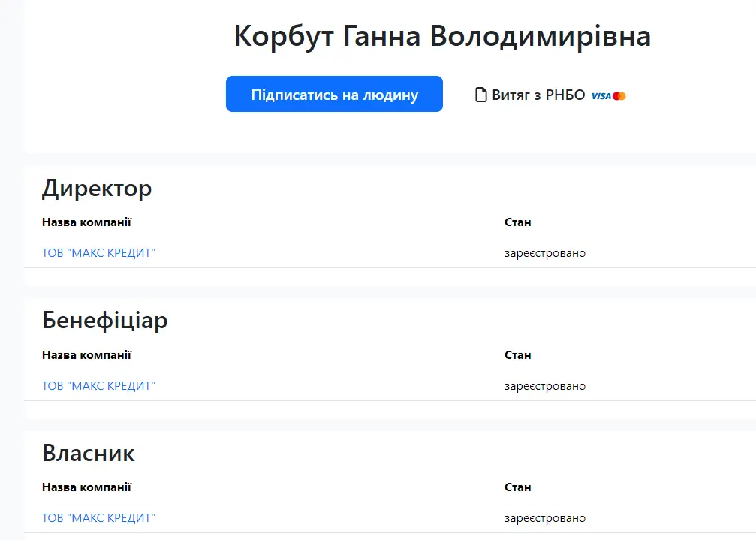756x540 pixels.
Task: Click the Visa payment icon
Action: coord(600,95)
